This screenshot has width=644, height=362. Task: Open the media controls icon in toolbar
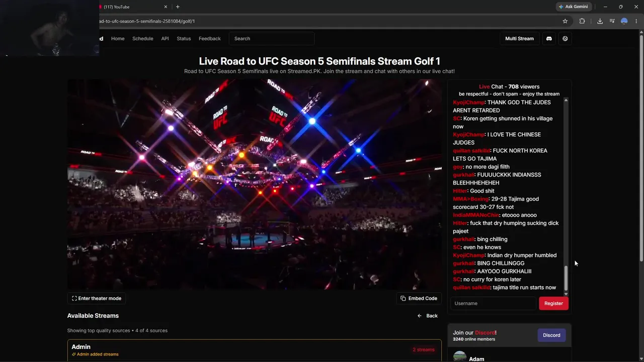(x=612, y=21)
